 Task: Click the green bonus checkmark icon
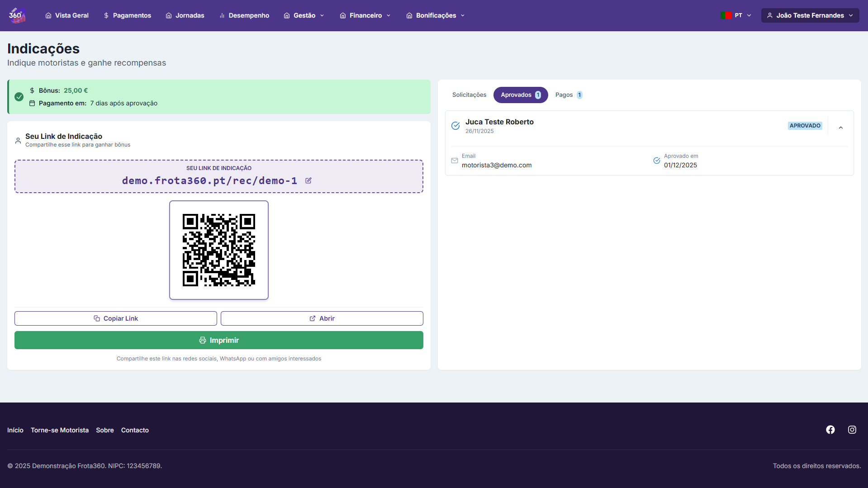click(19, 97)
